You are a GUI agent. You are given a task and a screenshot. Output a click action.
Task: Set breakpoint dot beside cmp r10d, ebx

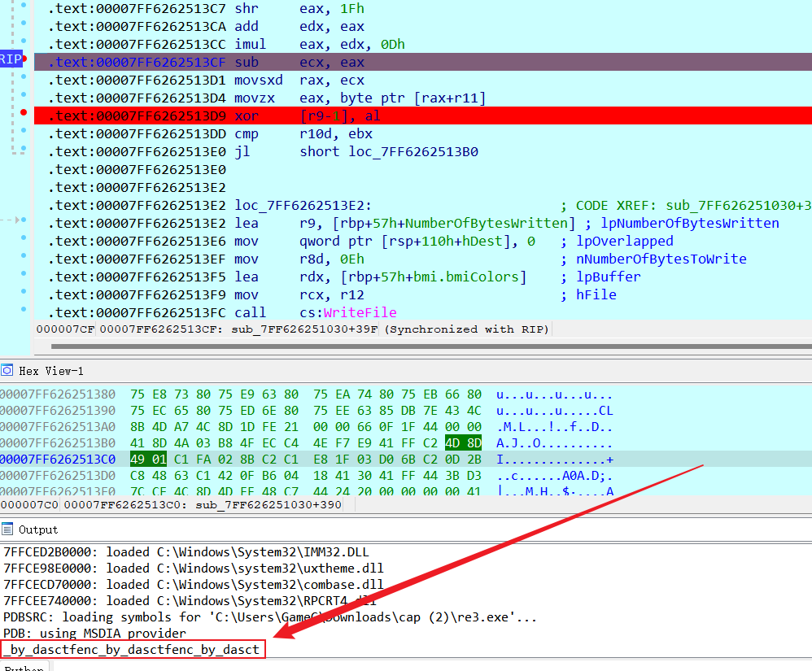pyautogui.click(x=24, y=130)
